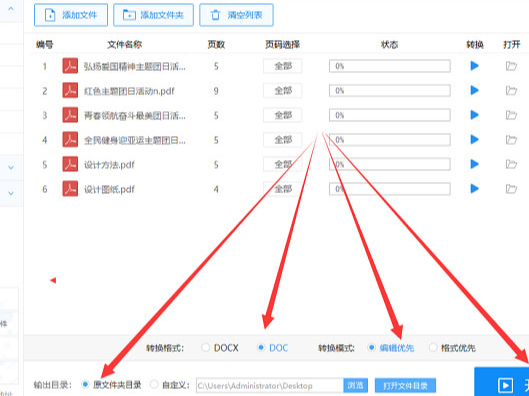Click progress bar of file row 3
The height and width of the screenshot is (396, 529).
click(390, 115)
